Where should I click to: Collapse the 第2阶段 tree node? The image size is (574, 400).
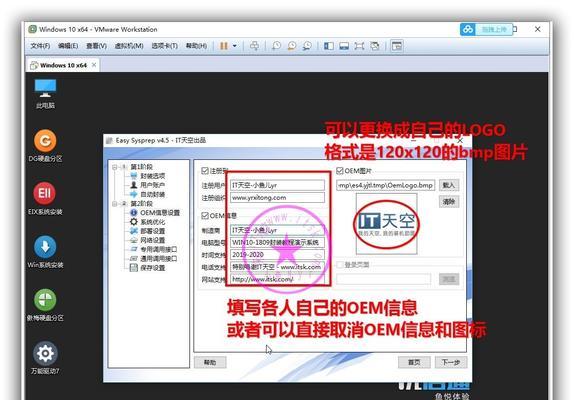click(115, 203)
